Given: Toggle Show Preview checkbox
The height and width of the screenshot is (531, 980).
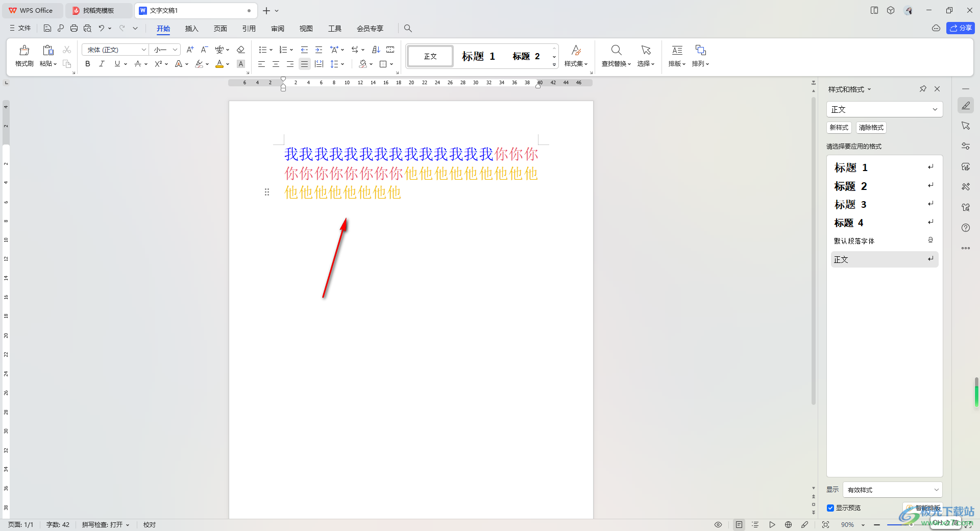Looking at the screenshot, I should click(830, 508).
